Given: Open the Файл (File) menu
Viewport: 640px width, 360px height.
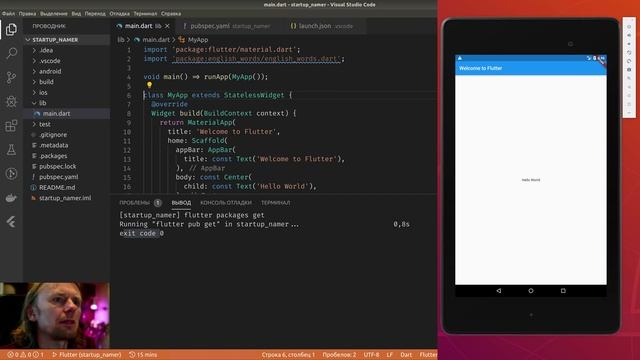Looking at the screenshot, I should click(8, 13).
